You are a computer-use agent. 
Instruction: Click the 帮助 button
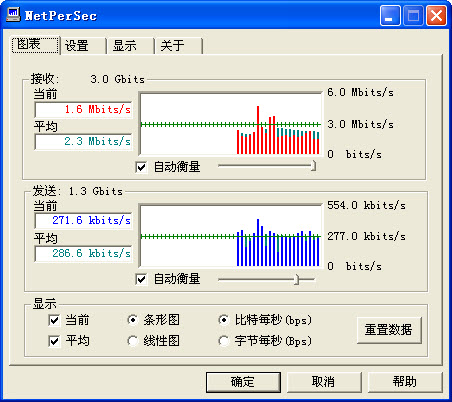point(405,382)
